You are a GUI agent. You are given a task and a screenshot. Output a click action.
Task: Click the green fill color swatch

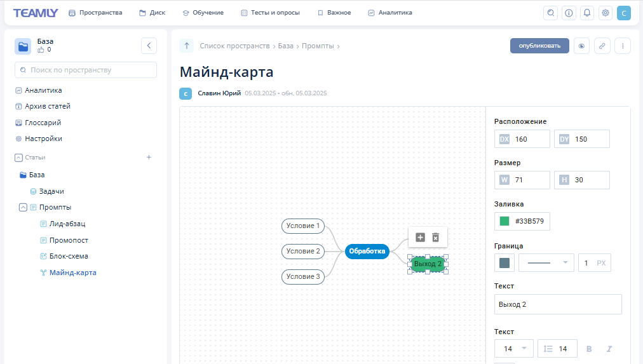click(504, 222)
